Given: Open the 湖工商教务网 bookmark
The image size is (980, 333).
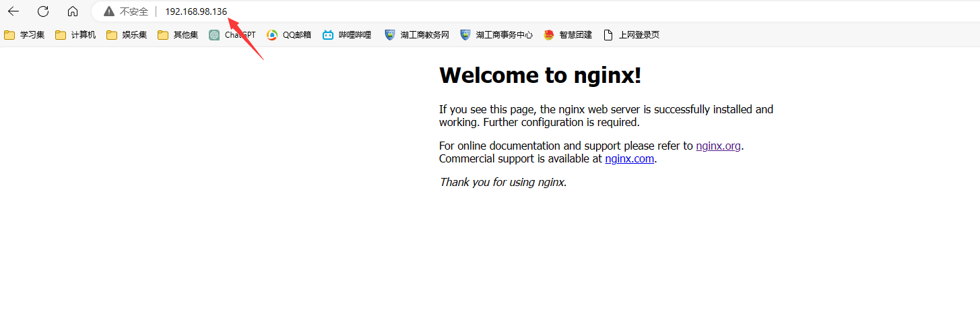Looking at the screenshot, I should coord(417,35).
